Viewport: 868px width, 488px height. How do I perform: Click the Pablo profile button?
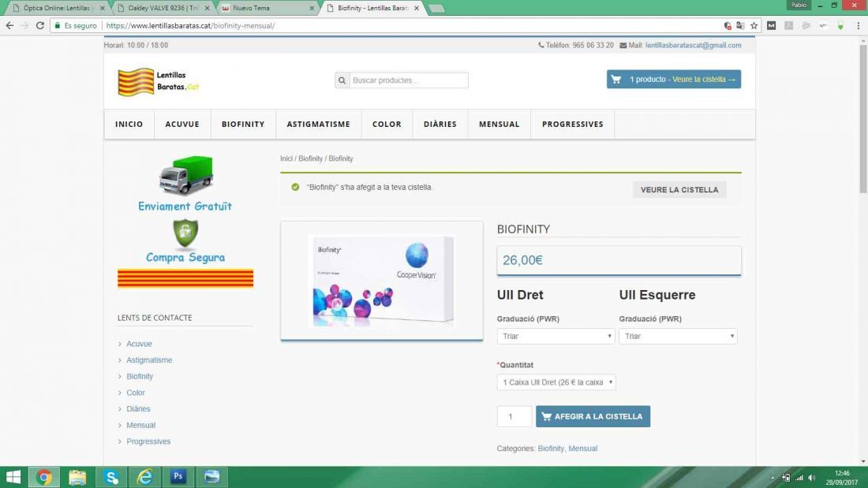(799, 5)
